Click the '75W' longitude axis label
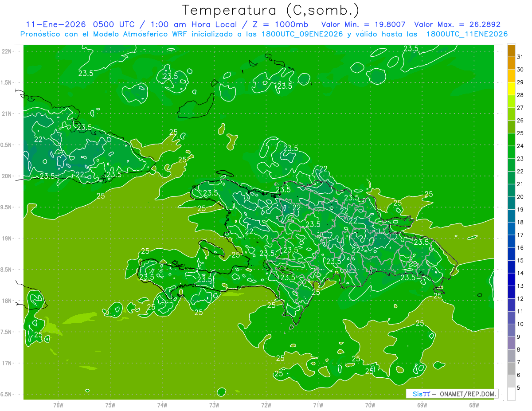Viewport: 532px width, 411px height. coord(110,405)
